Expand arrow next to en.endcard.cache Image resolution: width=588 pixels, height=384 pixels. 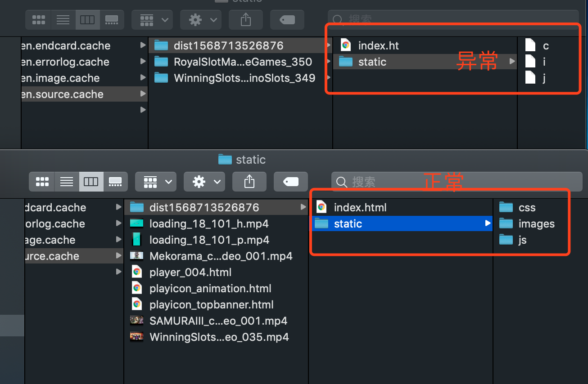click(143, 45)
